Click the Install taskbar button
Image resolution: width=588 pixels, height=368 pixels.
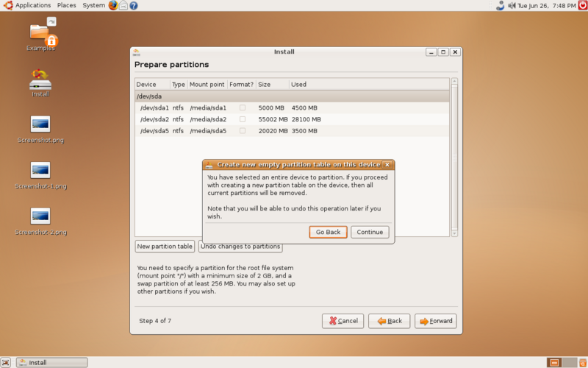[52, 362]
